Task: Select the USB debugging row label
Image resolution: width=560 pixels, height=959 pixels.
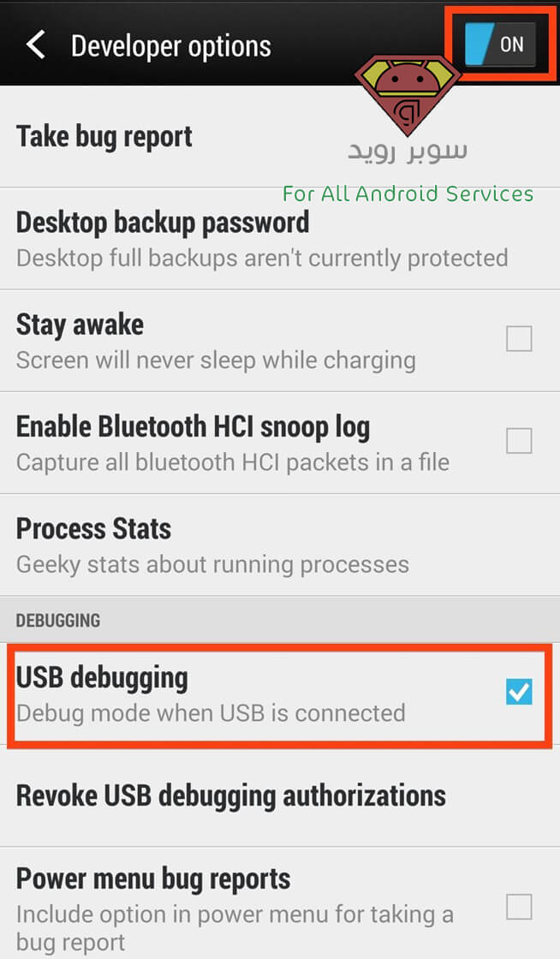Action: tap(102, 678)
